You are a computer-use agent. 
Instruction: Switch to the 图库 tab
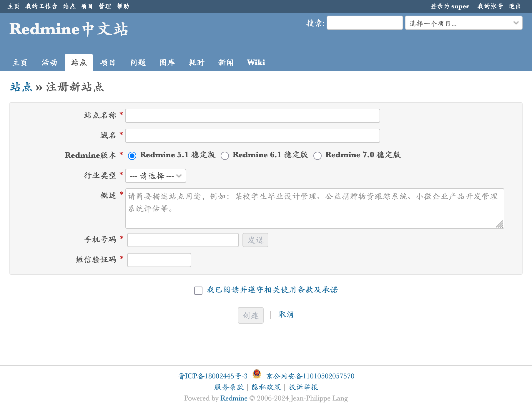(x=167, y=63)
